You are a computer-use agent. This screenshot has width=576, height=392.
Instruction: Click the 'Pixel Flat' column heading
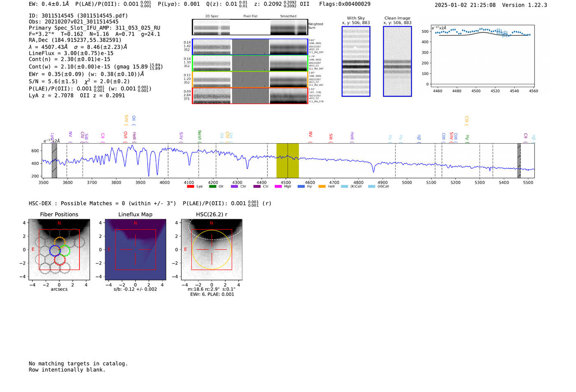coord(250,16)
